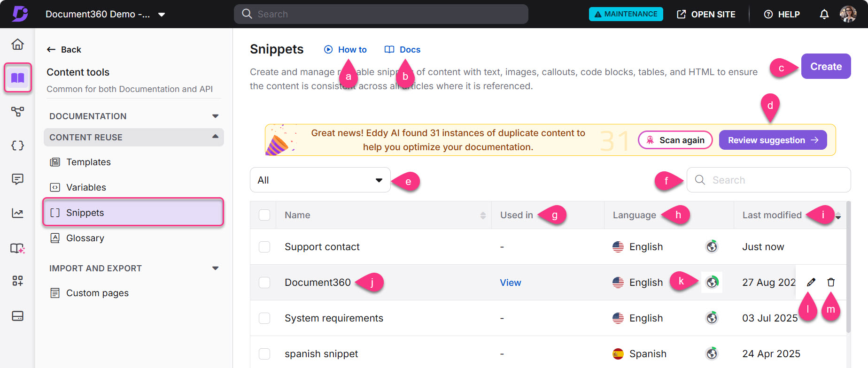Click the Create button
Image resolution: width=868 pixels, height=368 pixels.
(x=825, y=66)
